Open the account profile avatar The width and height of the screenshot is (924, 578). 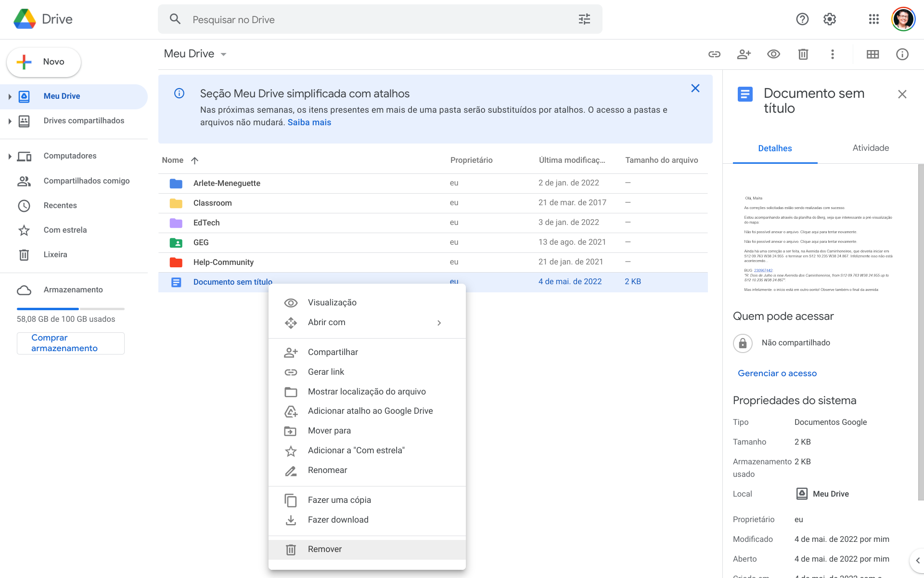pyautogui.click(x=903, y=19)
